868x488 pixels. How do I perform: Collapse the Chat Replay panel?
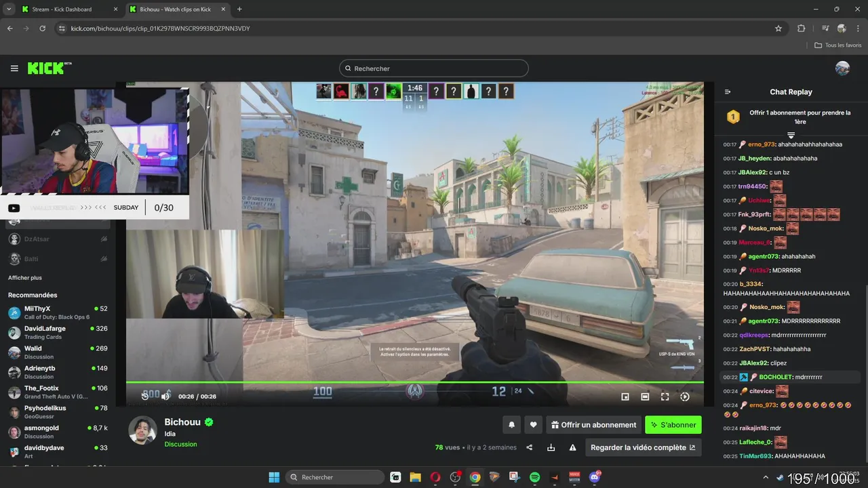point(728,92)
